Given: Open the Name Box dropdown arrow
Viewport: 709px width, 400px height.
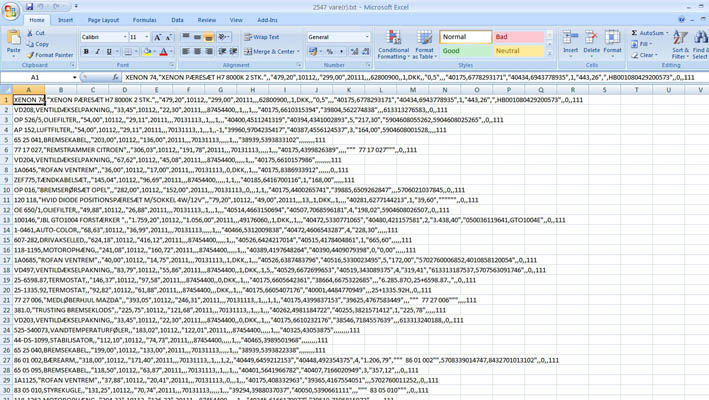Looking at the screenshot, I should click(74, 77).
